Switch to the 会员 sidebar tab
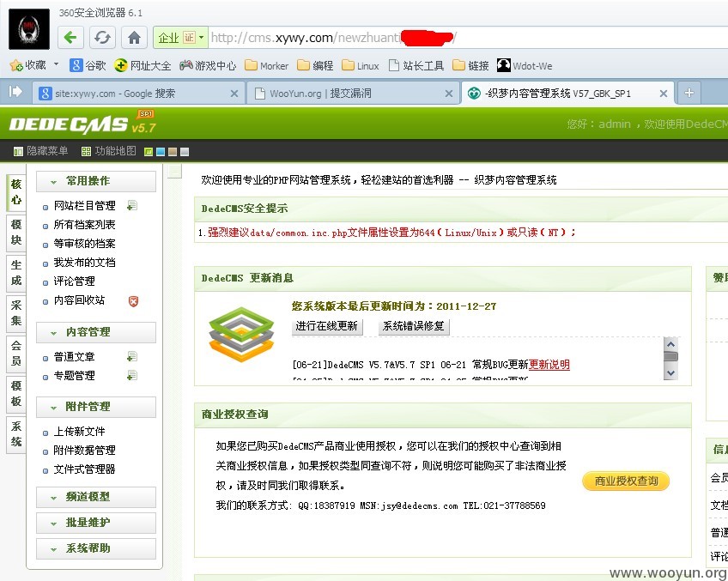Image resolution: width=728 pixels, height=581 pixels. tap(16, 353)
